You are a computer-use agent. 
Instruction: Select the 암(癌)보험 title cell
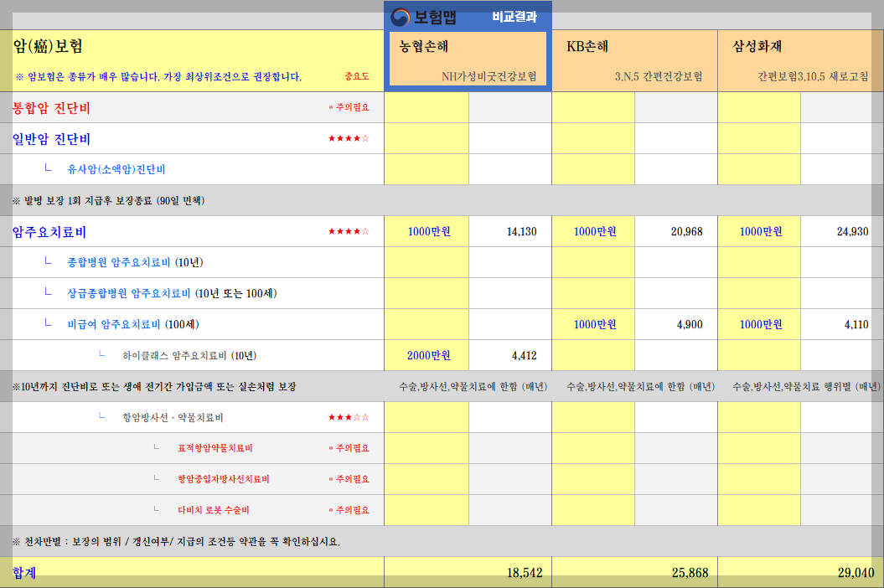pyautogui.click(x=48, y=46)
